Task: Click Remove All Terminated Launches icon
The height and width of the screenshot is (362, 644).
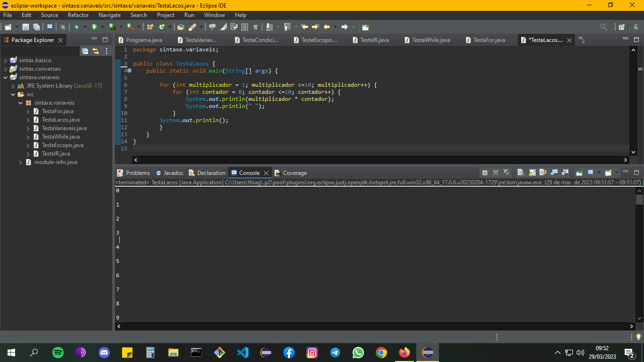Action: 506,173
